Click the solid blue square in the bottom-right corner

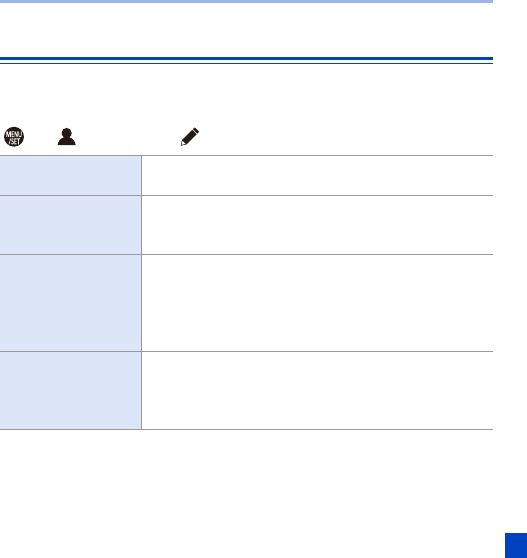516,545
